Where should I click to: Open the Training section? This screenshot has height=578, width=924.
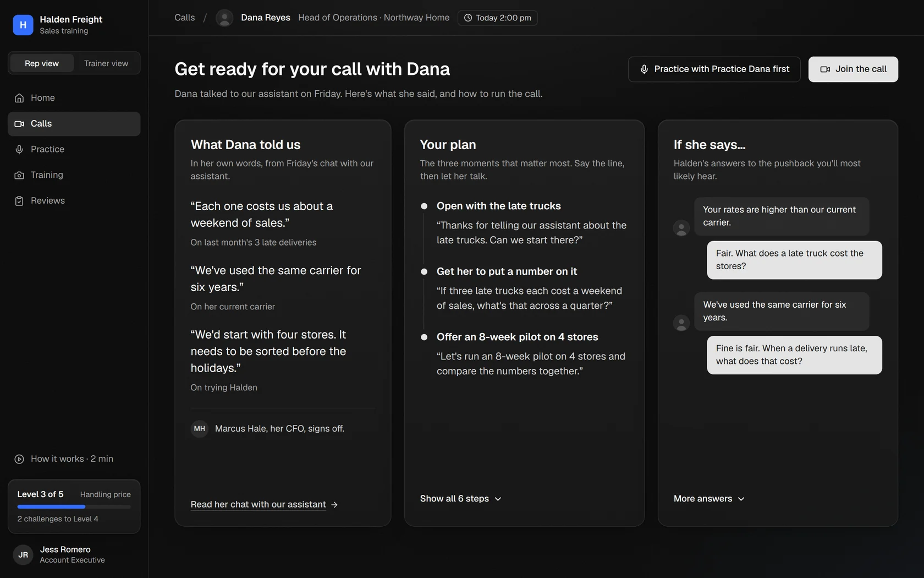[74, 175]
